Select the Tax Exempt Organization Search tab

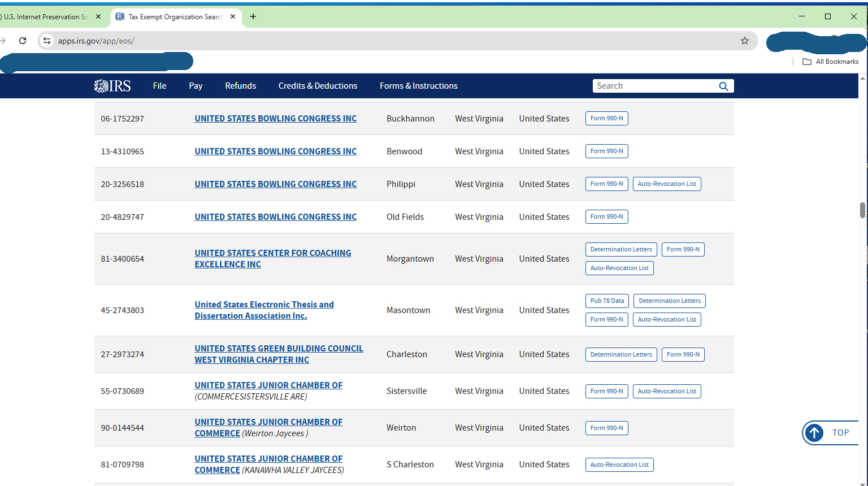pyautogui.click(x=175, y=16)
